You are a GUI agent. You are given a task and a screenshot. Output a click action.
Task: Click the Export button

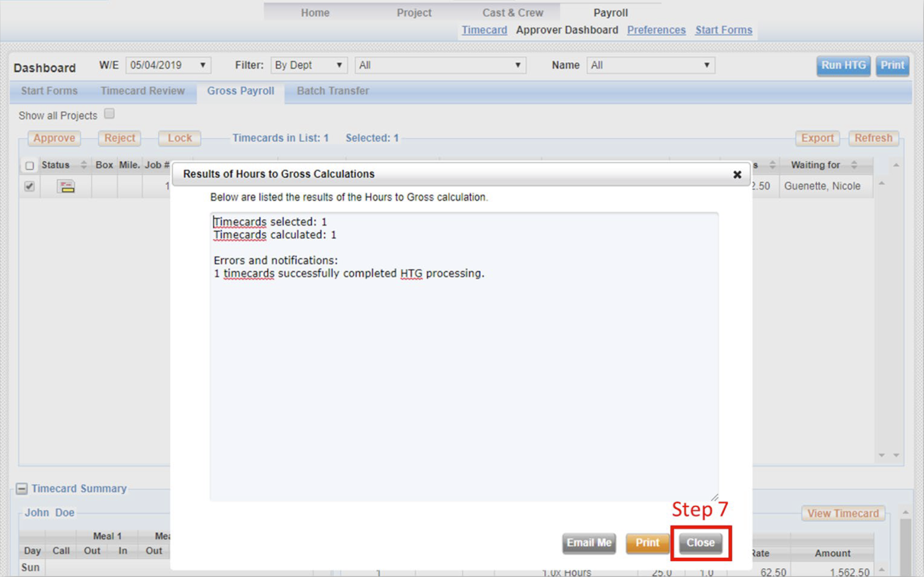click(x=817, y=138)
